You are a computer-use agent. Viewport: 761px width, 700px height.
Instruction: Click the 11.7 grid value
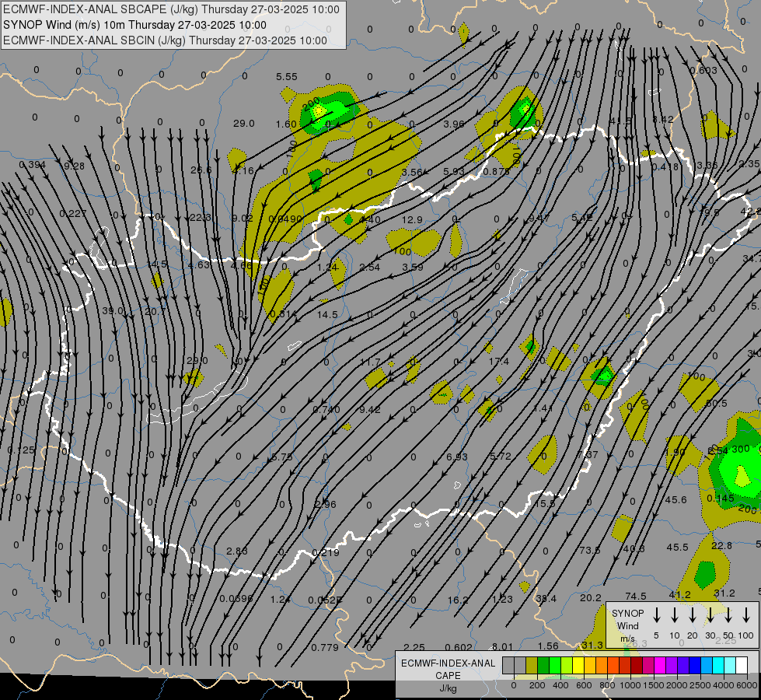pos(370,362)
